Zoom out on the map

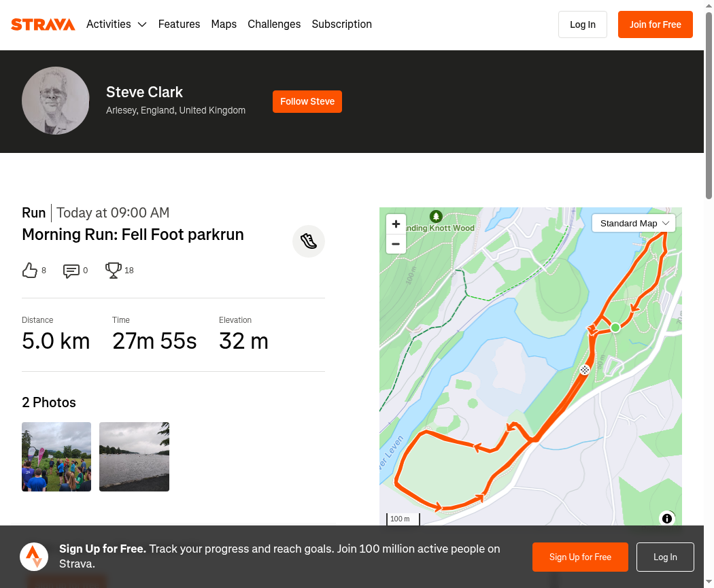click(x=396, y=244)
